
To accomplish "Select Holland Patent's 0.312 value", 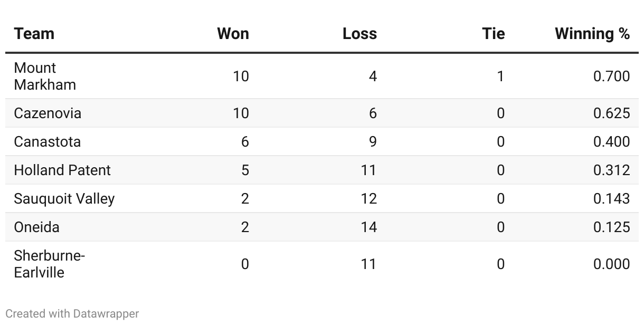I will click(x=611, y=170).
